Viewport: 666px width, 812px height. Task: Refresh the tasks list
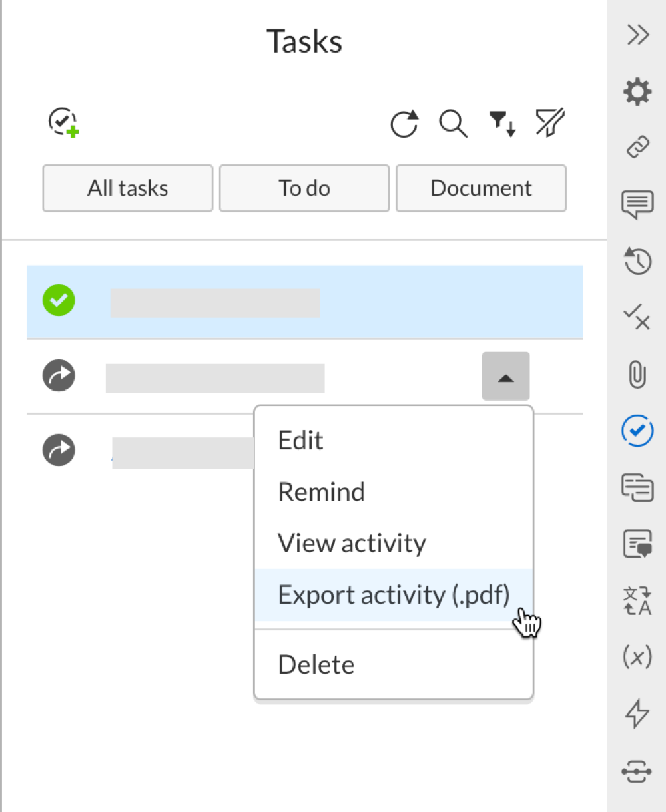[x=404, y=124]
